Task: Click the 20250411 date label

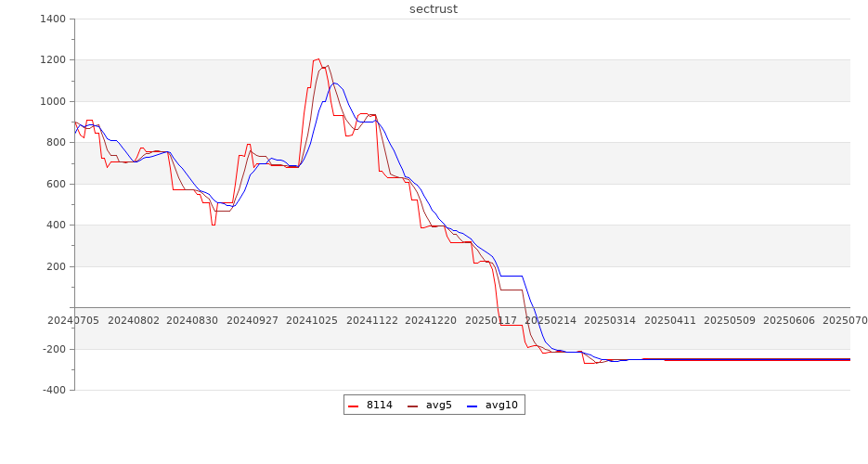Action: (670, 320)
